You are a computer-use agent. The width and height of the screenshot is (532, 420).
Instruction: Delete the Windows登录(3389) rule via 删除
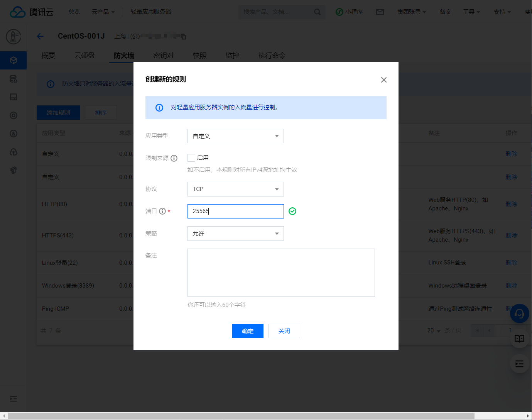[x=512, y=286]
